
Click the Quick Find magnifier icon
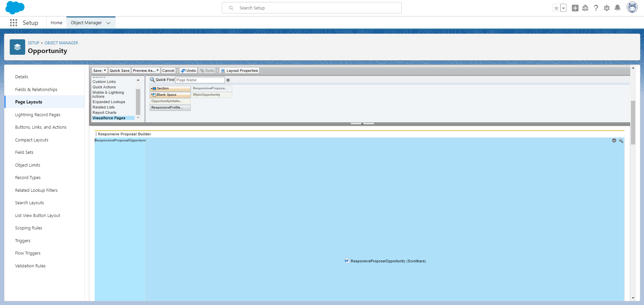152,80
